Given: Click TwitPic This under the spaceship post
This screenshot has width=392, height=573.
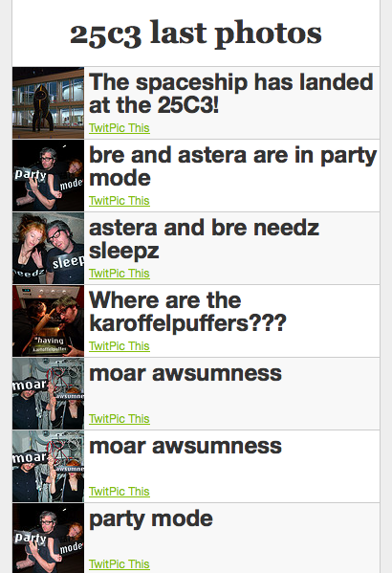Looking at the screenshot, I should tap(120, 128).
